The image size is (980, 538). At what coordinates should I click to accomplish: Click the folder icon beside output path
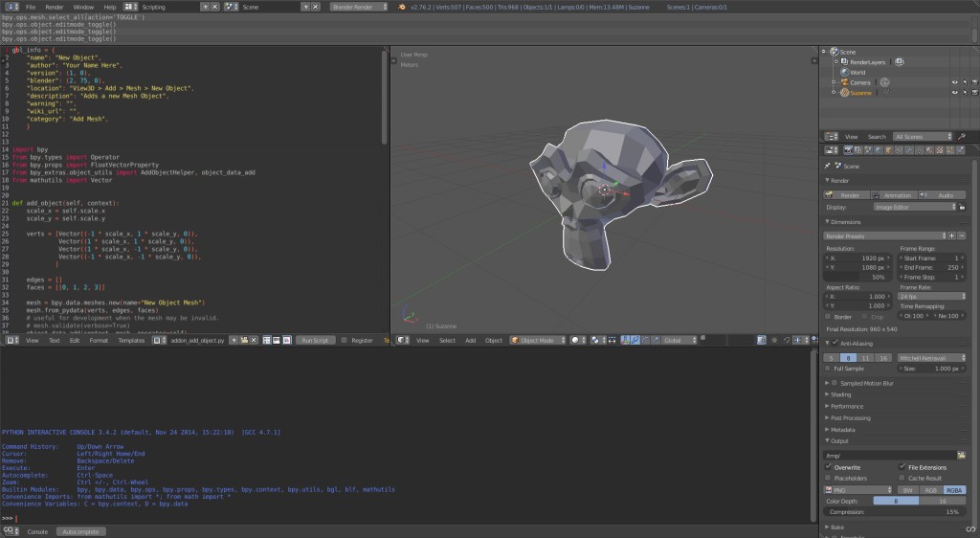click(962, 455)
